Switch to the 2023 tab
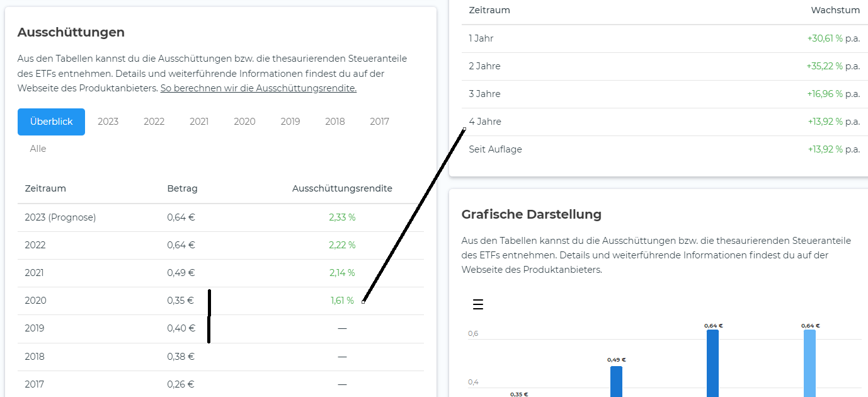 (108, 122)
